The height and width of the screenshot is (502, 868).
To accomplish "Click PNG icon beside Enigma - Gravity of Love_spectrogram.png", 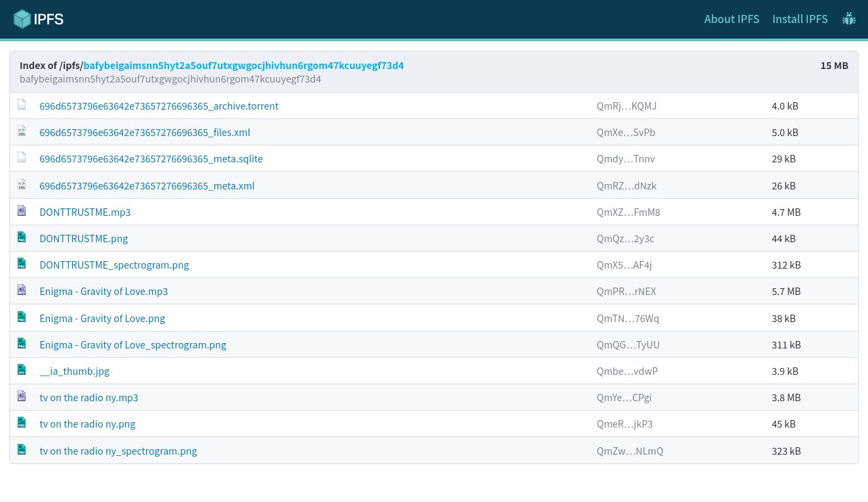I will coord(22,344).
